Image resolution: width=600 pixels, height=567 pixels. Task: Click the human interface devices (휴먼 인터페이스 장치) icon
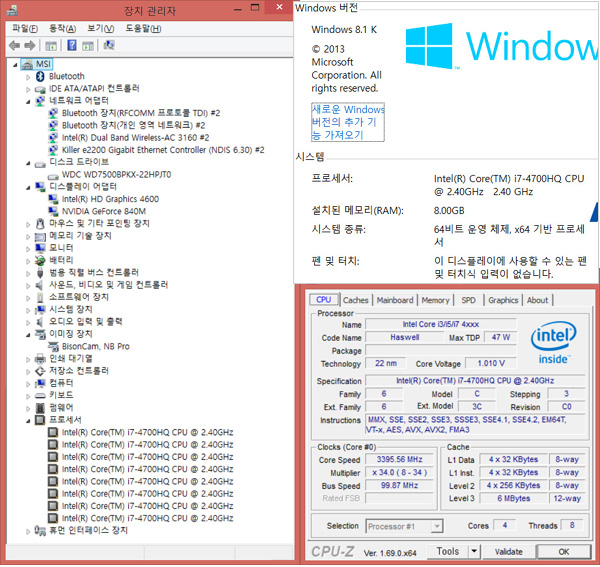point(40,530)
